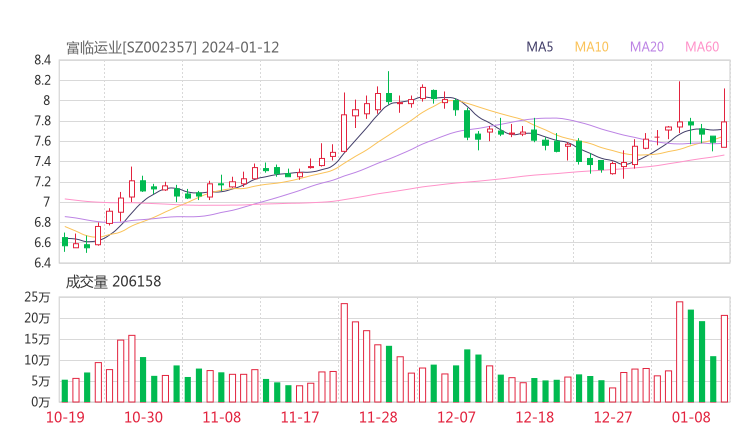Click the 20万 volume axis label
Screen dimensions: 740x440
pyautogui.click(x=37, y=318)
